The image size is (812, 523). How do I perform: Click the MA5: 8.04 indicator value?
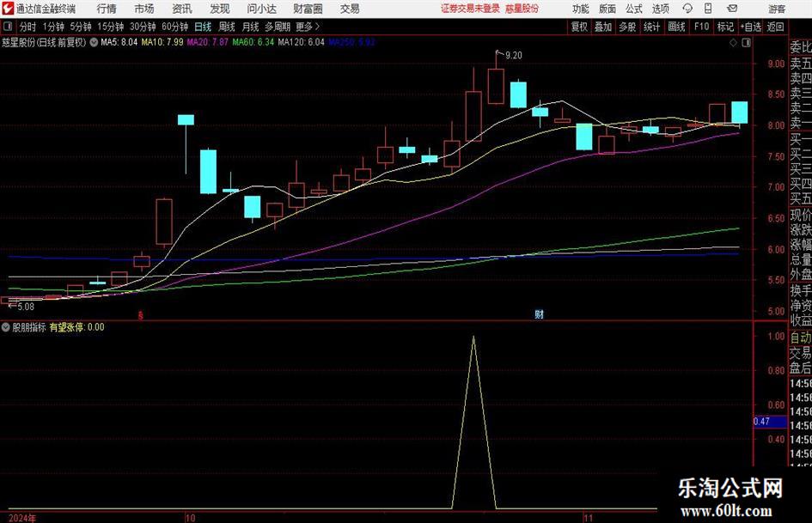point(119,42)
